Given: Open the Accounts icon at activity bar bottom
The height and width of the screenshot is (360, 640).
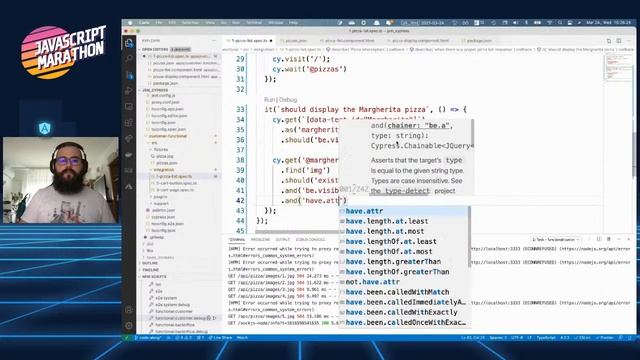Looking at the screenshot, I should coord(129,310).
